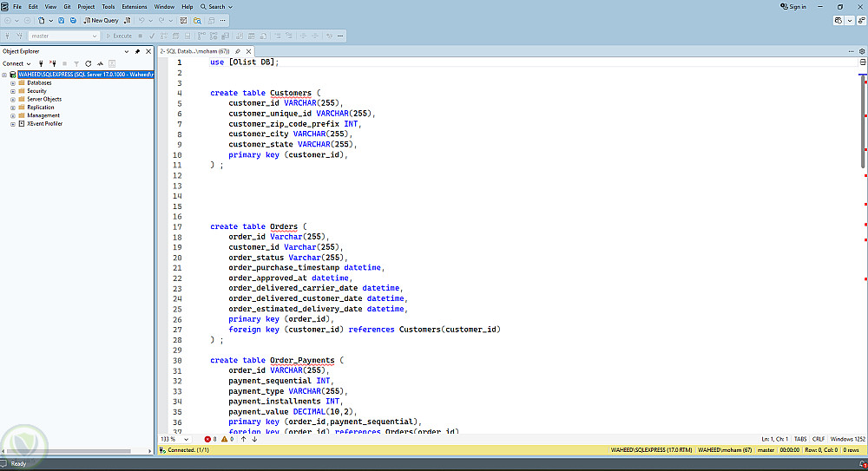Click the New File icon
The image size is (868, 471).
tap(41, 21)
